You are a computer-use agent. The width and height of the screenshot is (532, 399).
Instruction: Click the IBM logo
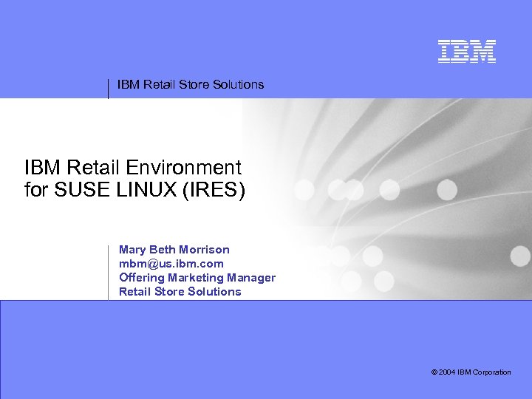467,51
